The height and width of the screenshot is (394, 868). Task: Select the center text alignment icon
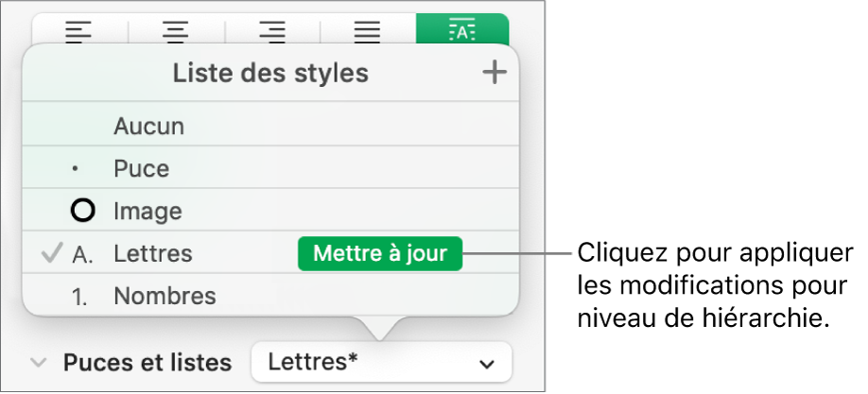176,29
